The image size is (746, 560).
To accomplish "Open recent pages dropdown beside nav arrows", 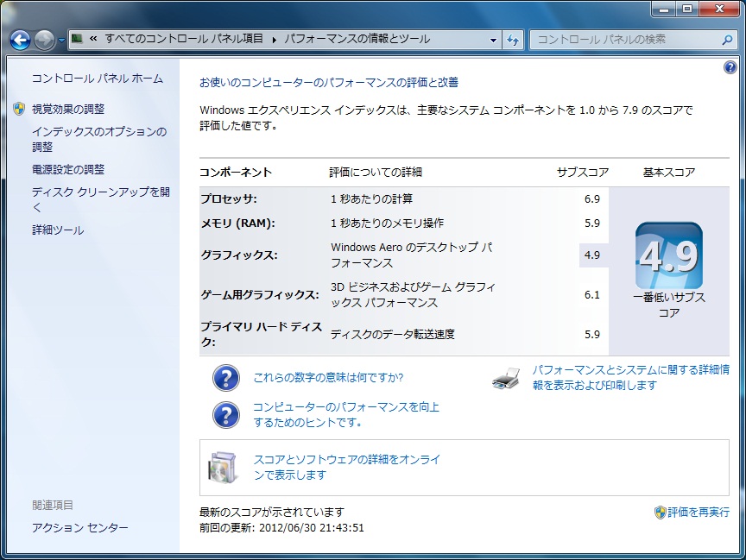I will click(61, 41).
